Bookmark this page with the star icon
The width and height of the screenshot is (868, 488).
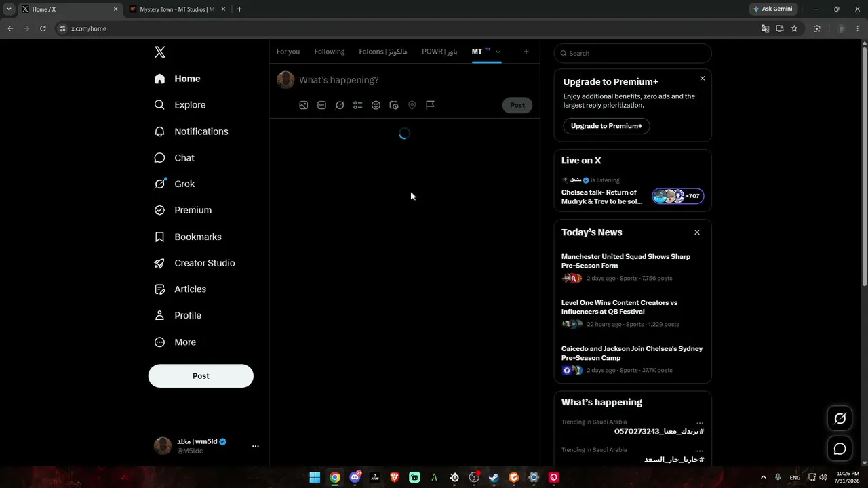point(794,28)
